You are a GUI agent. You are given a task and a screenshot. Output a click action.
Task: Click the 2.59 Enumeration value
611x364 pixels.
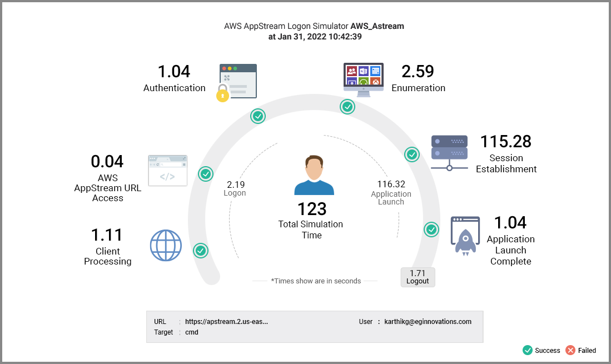point(418,71)
